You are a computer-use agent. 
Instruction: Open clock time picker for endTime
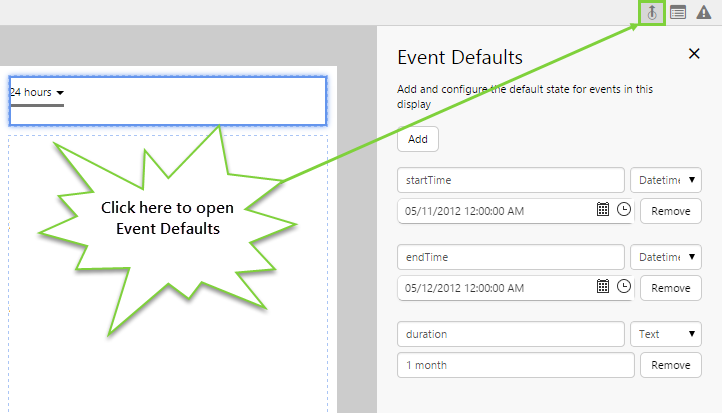coord(624,287)
